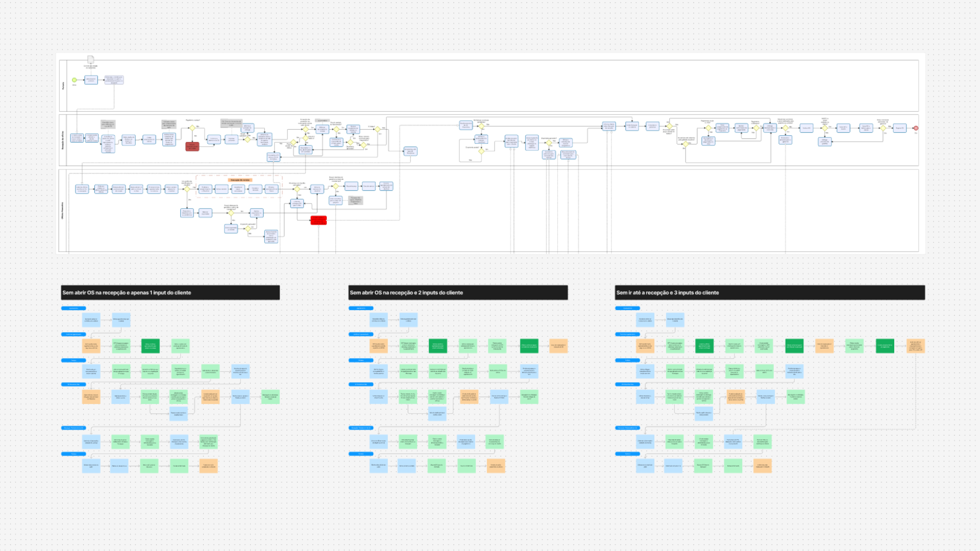980x551 pixels.
Task: Select the last orange sticky in the first flow's bottom row
Action: click(208, 466)
